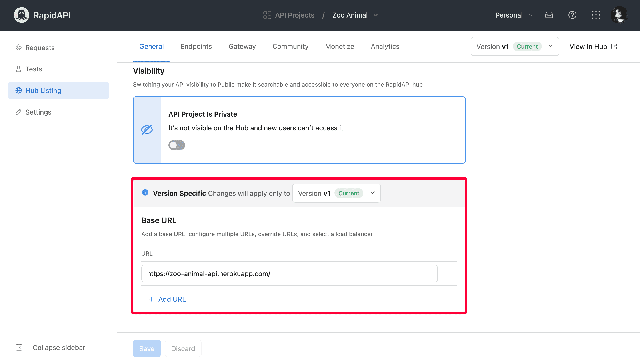The height and width of the screenshot is (364, 640).
Task: Switch to the Analytics tab
Action: (x=385, y=47)
